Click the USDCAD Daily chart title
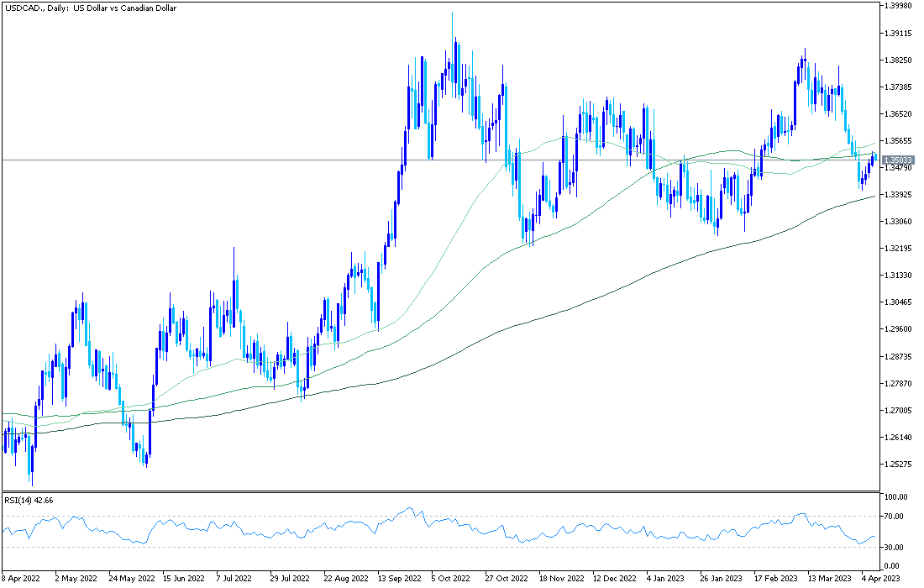Image resolution: width=924 pixels, height=588 pixels. (90, 8)
